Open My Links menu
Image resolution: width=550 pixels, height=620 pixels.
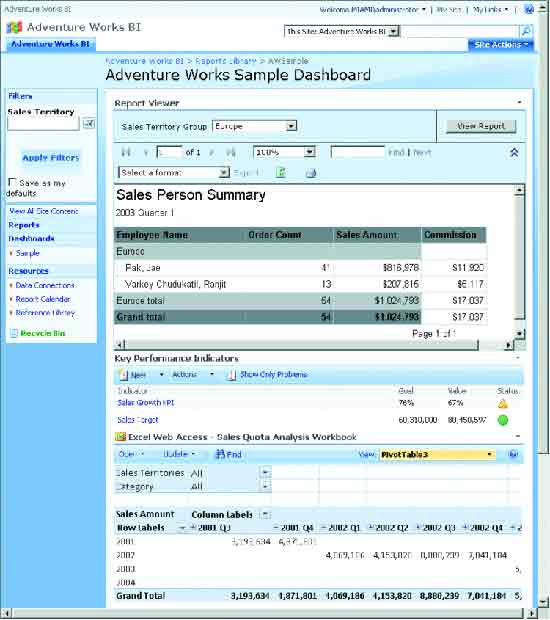pos(490,9)
